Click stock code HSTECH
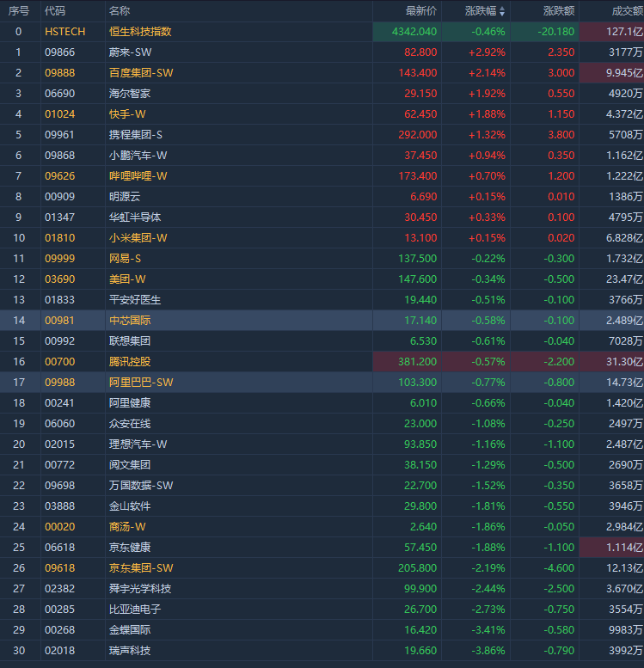The width and height of the screenshot is (644, 668). coord(64,32)
